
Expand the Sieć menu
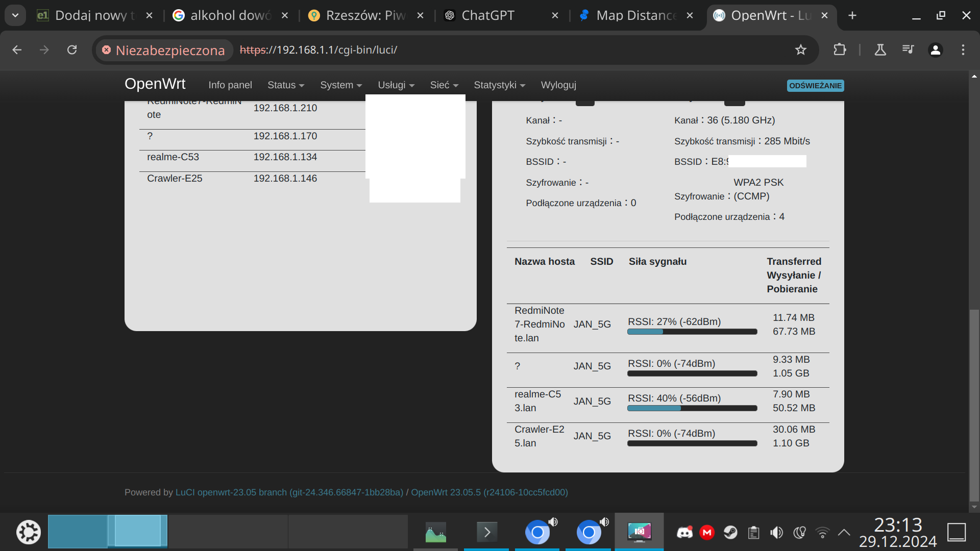444,85
